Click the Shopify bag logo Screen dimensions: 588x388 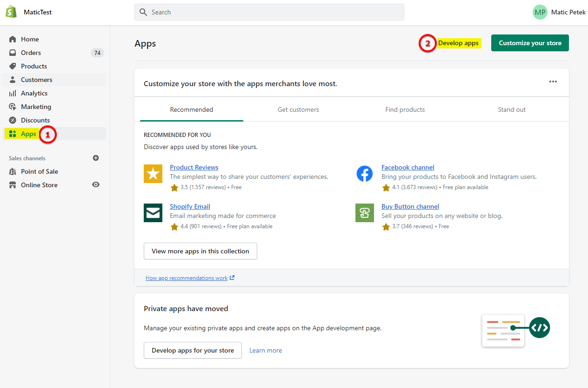[11, 12]
